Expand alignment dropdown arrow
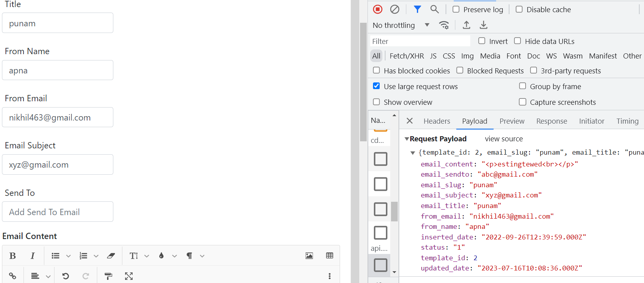Viewport: 644px width, 283px height. 48,277
